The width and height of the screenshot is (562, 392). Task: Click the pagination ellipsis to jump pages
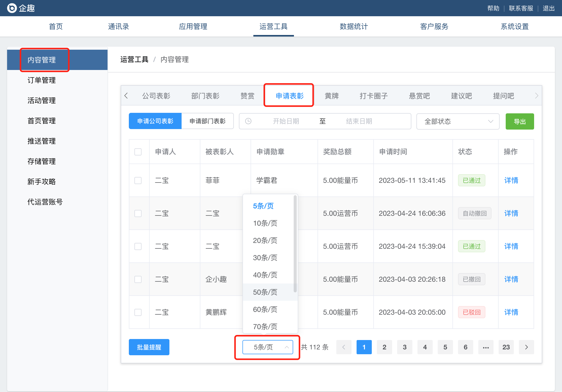coord(486,347)
